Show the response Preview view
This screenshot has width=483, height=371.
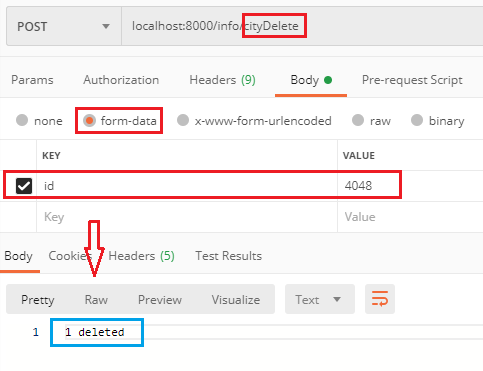point(160,300)
